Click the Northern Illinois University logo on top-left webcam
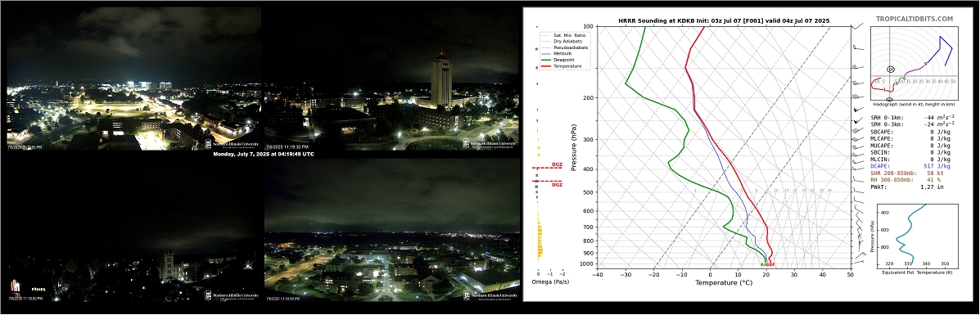980x315 pixels. pyautogui.click(x=231, y=144)
